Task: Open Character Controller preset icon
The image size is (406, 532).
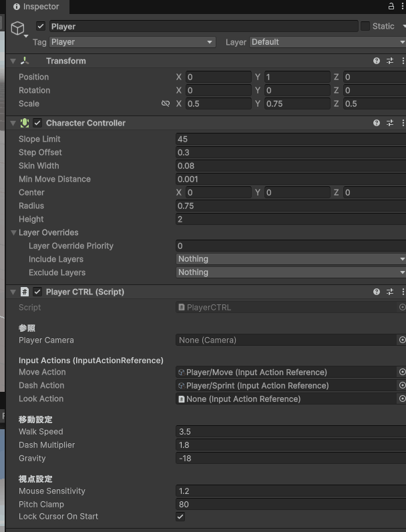Action: [x=390, y=123]
